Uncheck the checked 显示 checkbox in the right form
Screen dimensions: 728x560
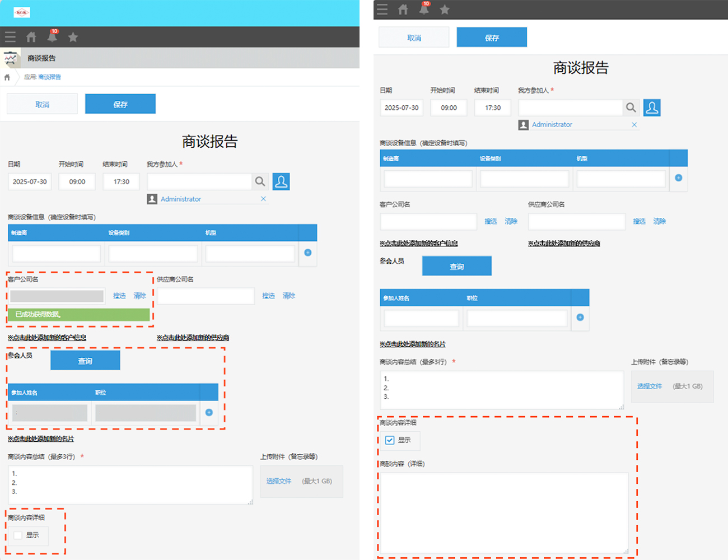tap(390, 440)
